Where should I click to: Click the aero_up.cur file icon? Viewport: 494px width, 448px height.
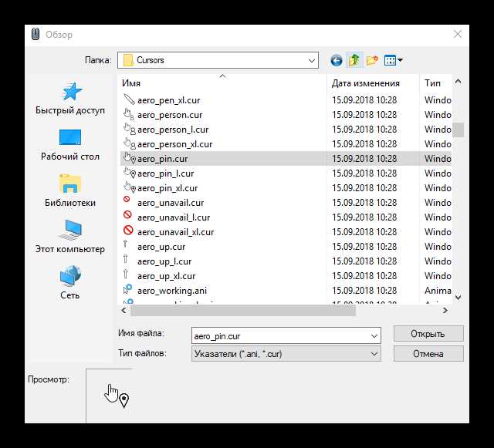(x=125, y=244)
